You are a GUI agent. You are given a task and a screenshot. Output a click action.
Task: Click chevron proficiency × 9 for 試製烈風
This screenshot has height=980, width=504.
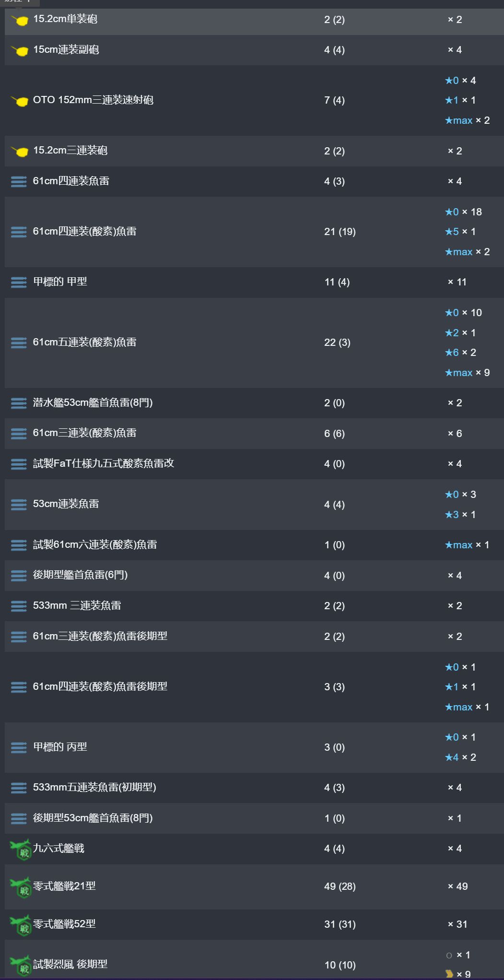point(458,974)
